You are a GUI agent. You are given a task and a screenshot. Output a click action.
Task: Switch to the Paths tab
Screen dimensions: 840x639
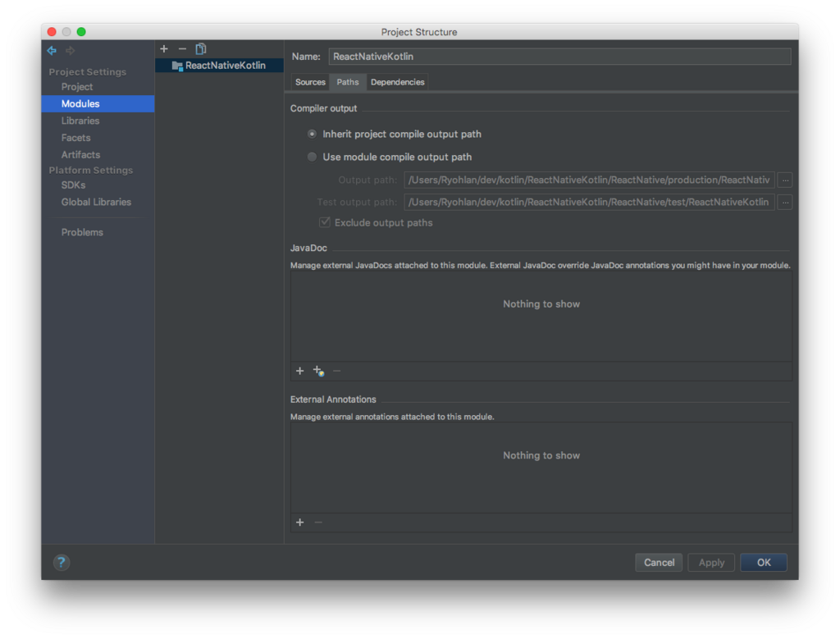coord(348,82)
